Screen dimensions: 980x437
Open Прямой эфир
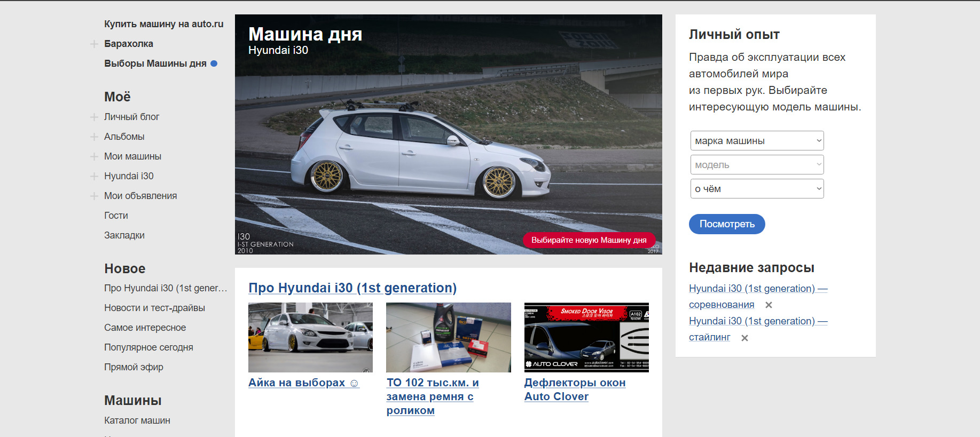tap(134, 367)
